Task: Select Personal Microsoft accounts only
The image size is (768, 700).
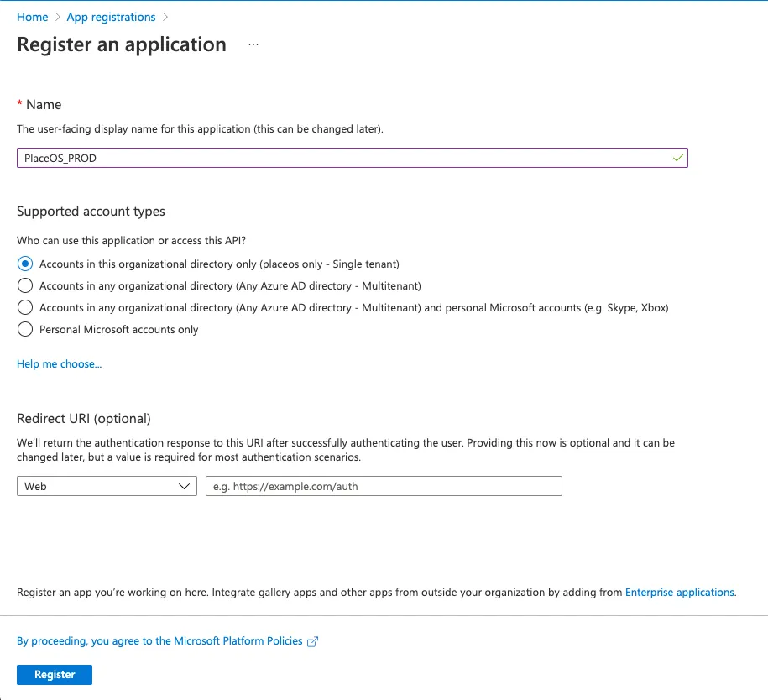Action: click(x=25, y=329)
